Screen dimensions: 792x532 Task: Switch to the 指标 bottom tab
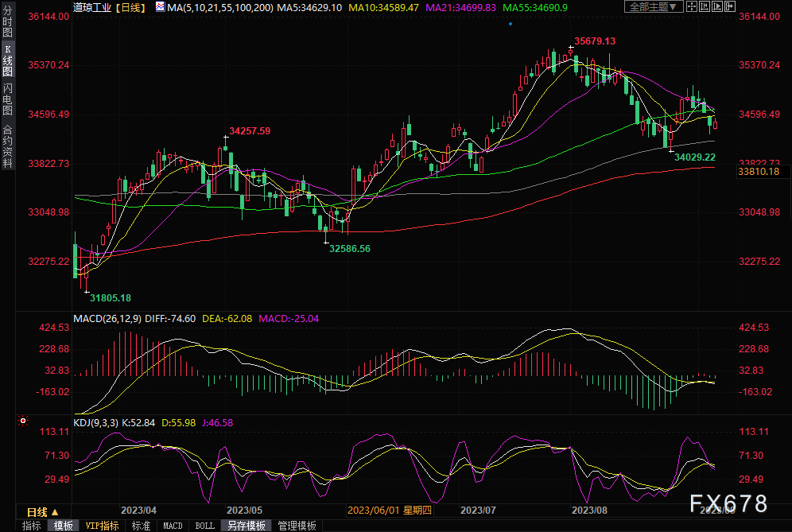pos(32,526)
